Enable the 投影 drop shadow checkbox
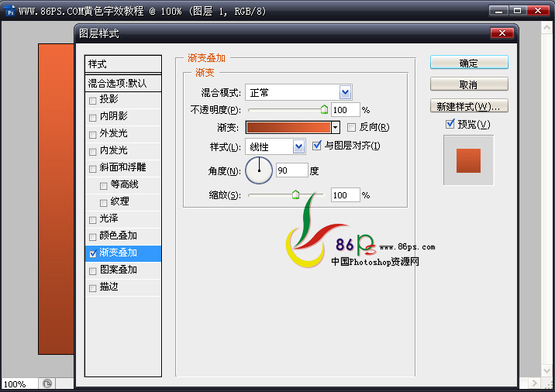 [x=93, y=101]
